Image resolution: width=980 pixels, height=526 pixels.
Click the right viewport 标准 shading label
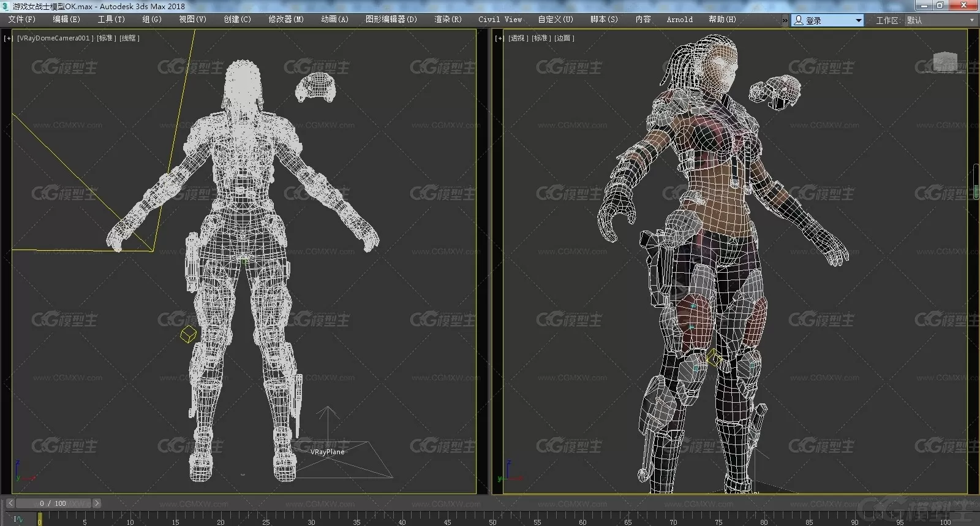(x=540, y=38)
